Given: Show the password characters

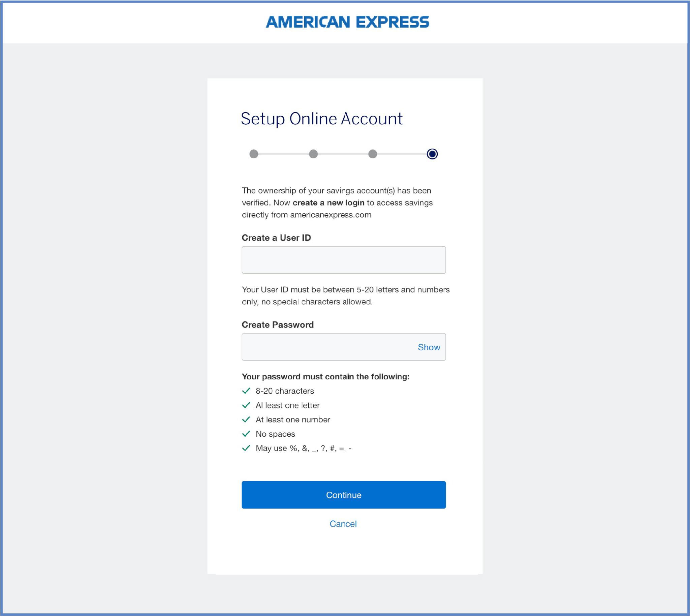Looking at the screenshot, I should coord(429,347).
